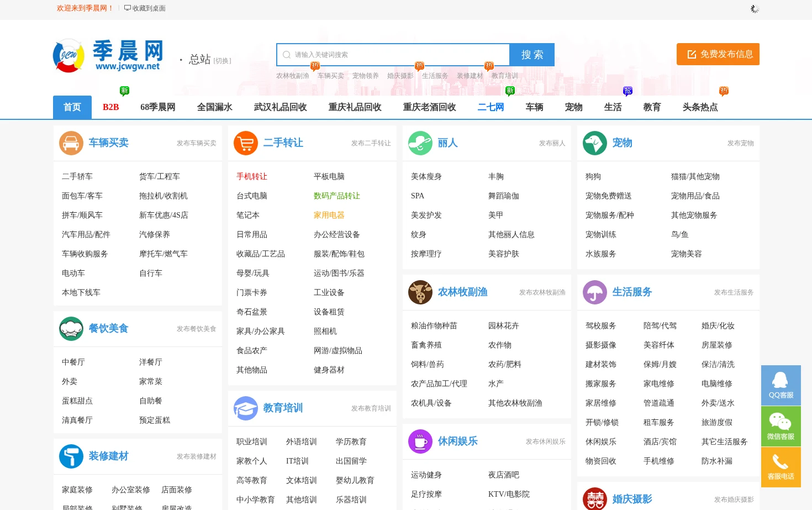Click the 农林牧副渔 hot keyword below search
Image resolution: width=812 pixels, height=510 pixels.
point(293,76)
